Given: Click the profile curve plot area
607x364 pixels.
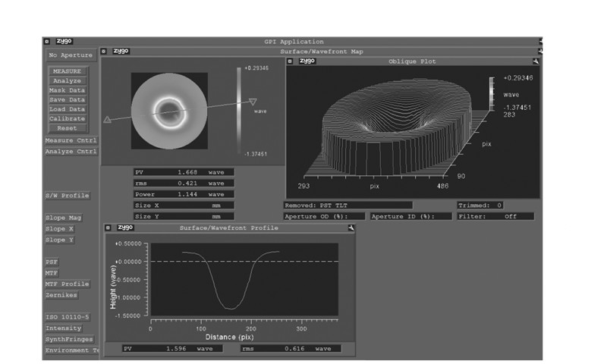Looking at the screenshot, I should pyautogui.click(x=244, y=279).
